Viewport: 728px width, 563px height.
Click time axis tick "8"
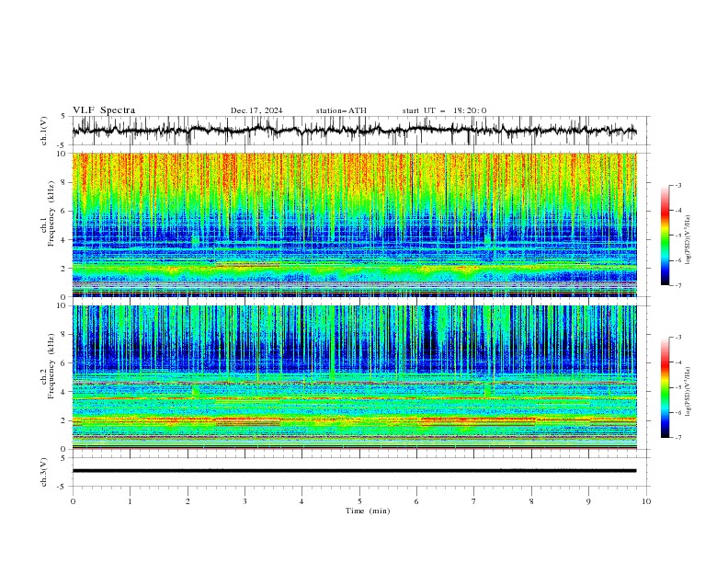(x=531, y=501)
